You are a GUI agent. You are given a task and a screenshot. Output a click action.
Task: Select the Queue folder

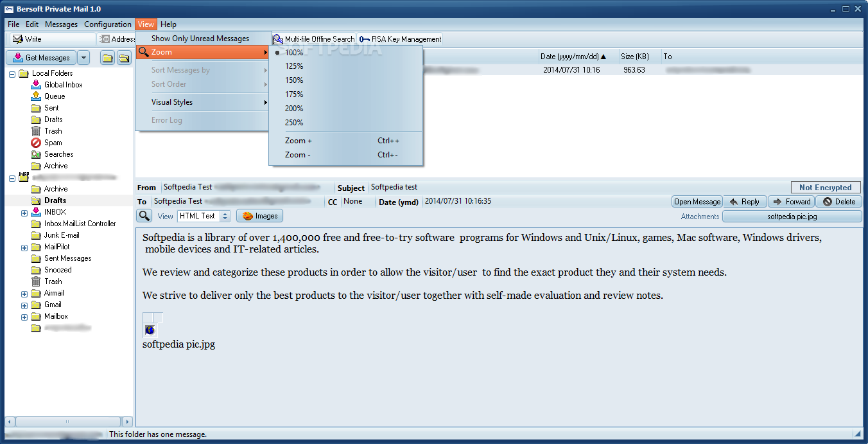pos(54,96)
